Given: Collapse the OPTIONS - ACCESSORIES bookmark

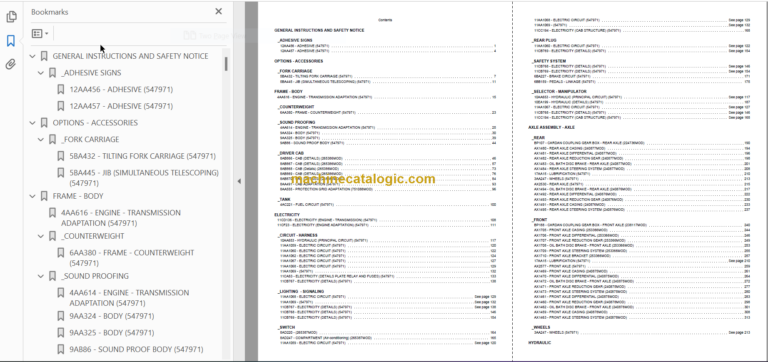Looking at the screenshot, I should (x=32, y=123).
